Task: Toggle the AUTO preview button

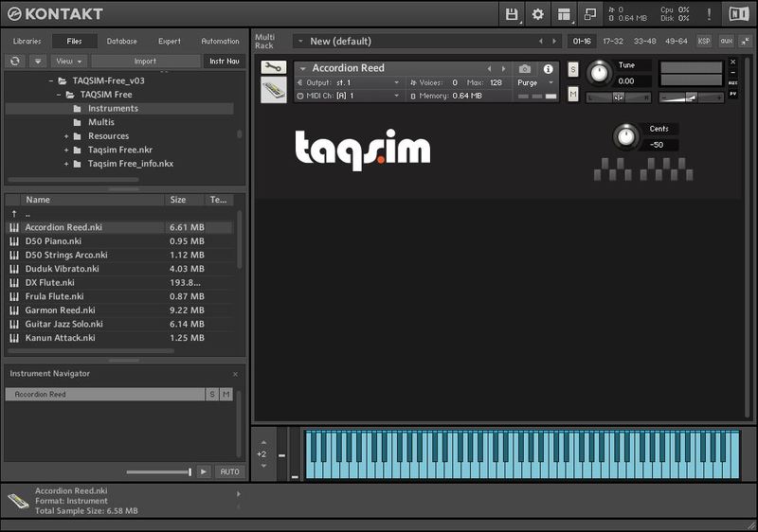Action: click(229, 471)
